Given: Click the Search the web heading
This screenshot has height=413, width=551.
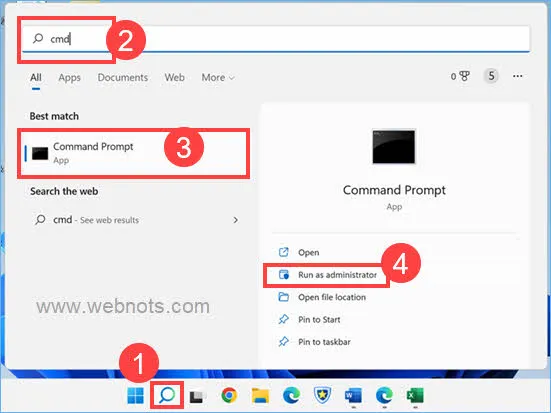Looking at the screenshot, I should click(64, 191).
